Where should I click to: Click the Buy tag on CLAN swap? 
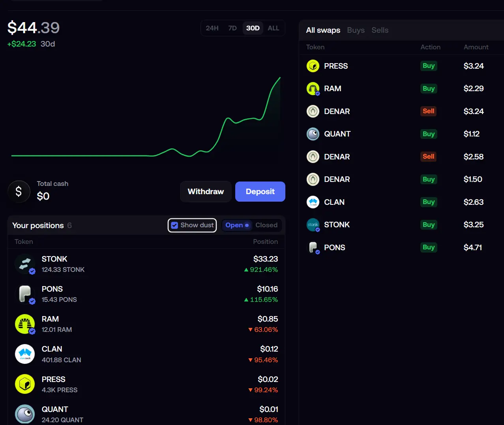[x=429, y=202]
